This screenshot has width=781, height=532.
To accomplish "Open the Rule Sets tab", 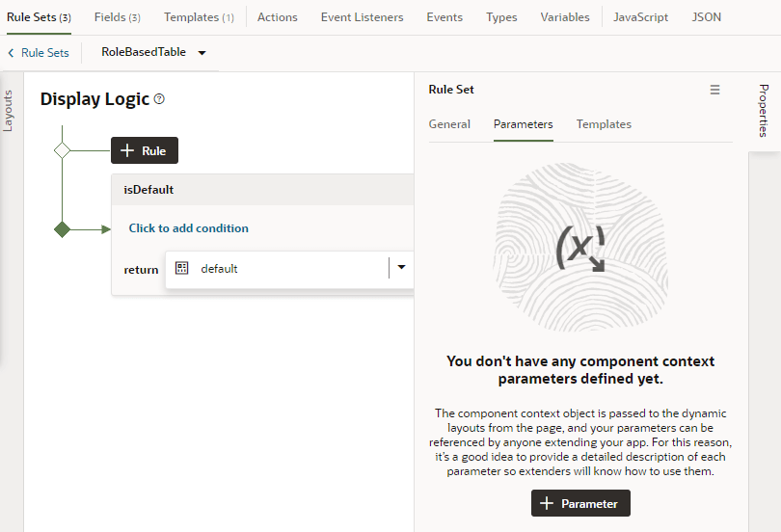I will (x=39, y=17).
